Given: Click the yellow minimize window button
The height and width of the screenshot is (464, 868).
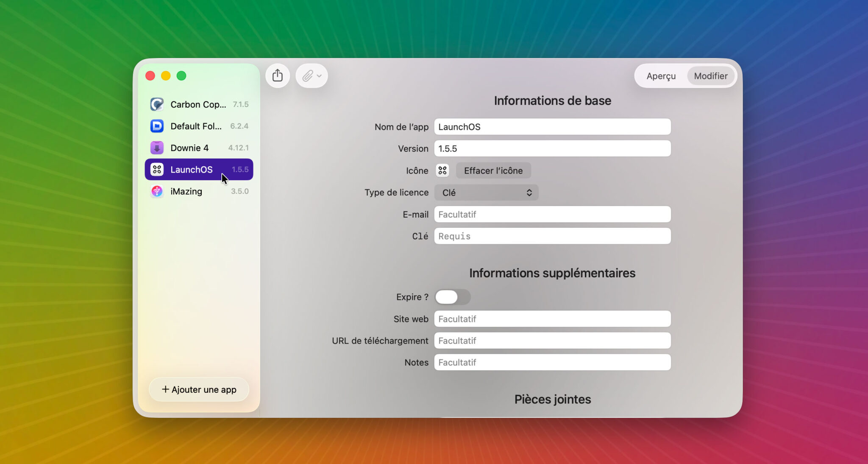Looking at the screenshot, I should click(166, 76).
